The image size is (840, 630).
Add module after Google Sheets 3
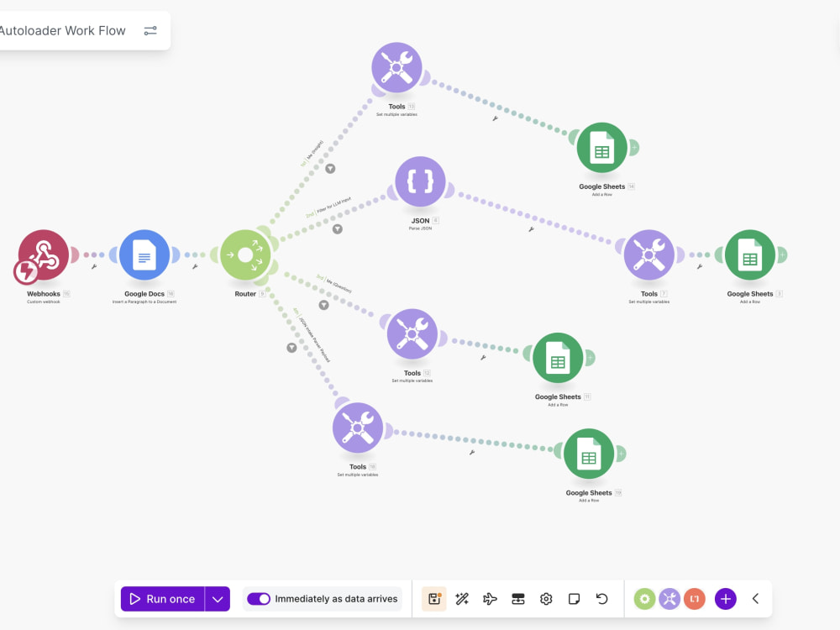(x=781, y=255)
